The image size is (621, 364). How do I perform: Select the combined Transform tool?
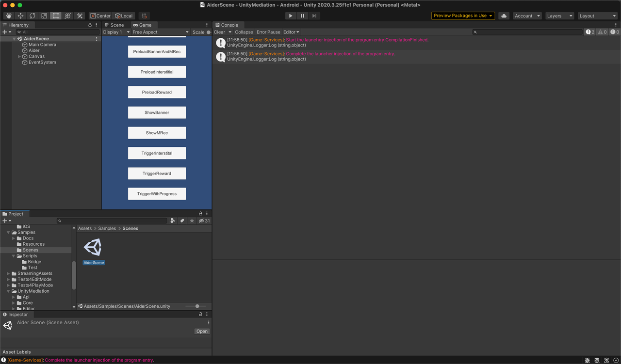pos(68,16)
